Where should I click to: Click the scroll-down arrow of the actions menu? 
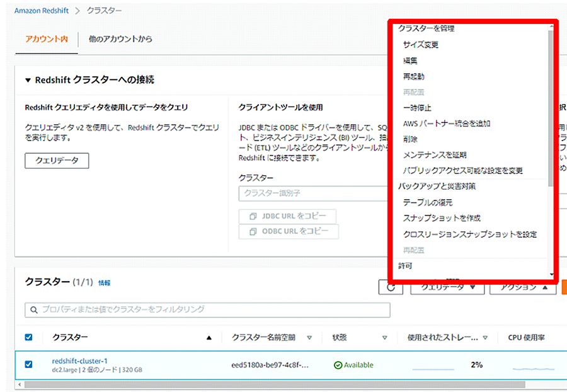(x=551, y=275)
